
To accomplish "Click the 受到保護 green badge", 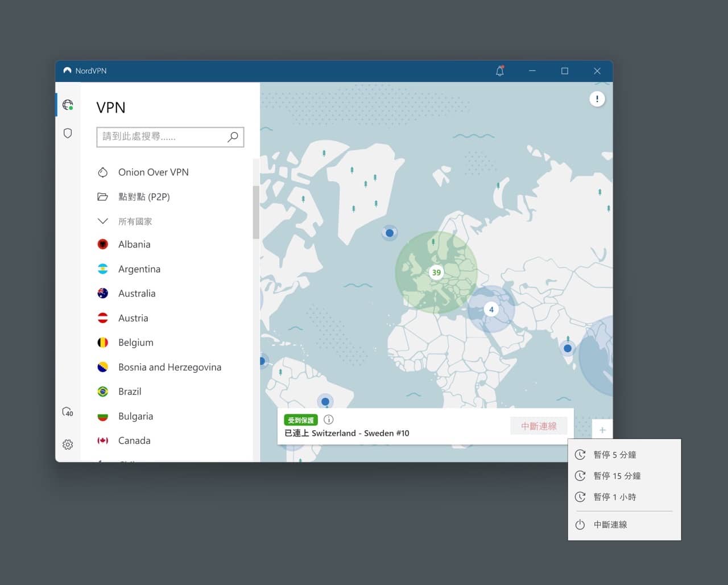I will (x=301, y=420).
